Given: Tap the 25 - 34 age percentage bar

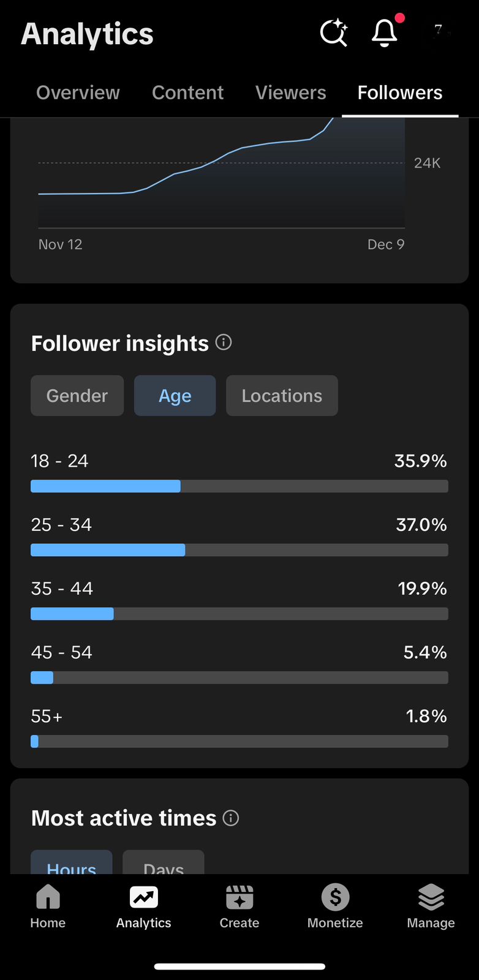Looking at the screenshot, I should (x=240, y=550).
